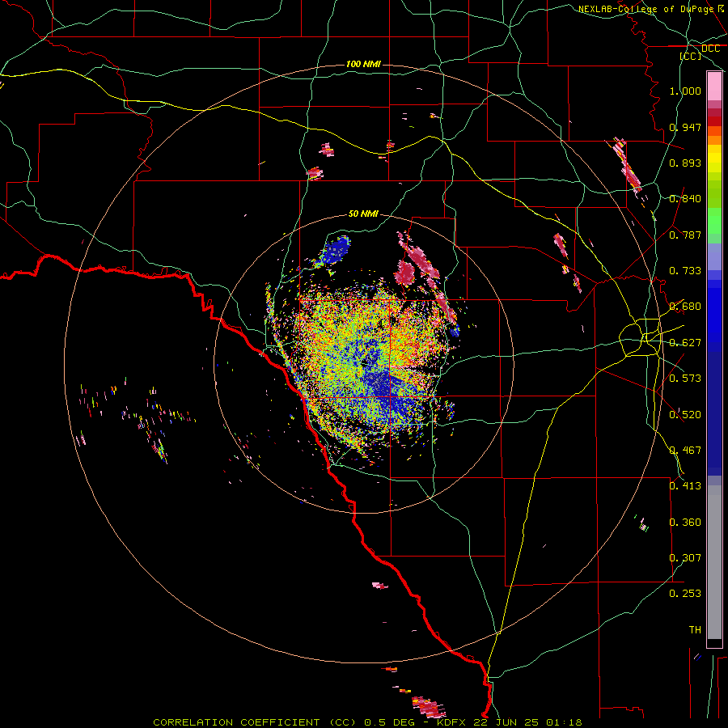Click the 1.000 scale value
Screen dimensions: 728x728
(x=685, y=91)
